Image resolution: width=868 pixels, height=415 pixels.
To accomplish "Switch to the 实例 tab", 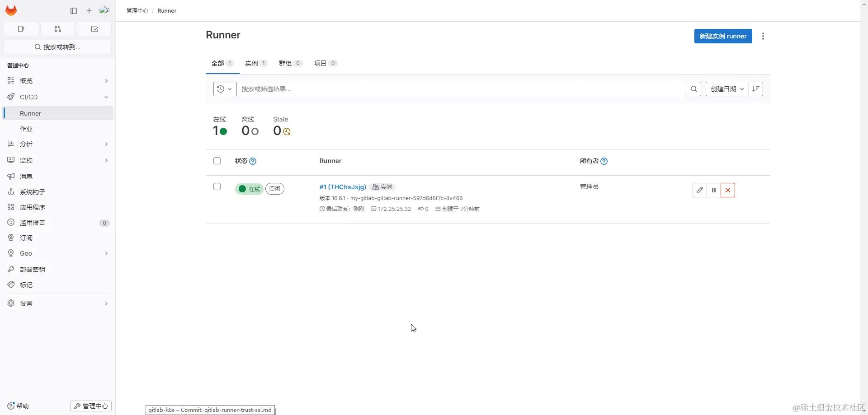I will coord(256,63).
